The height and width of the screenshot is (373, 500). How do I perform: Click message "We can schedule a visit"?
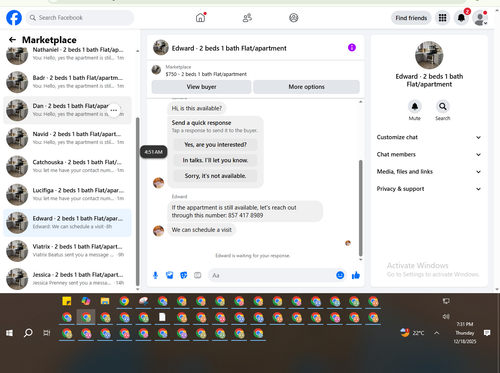(x=202, y=230)
